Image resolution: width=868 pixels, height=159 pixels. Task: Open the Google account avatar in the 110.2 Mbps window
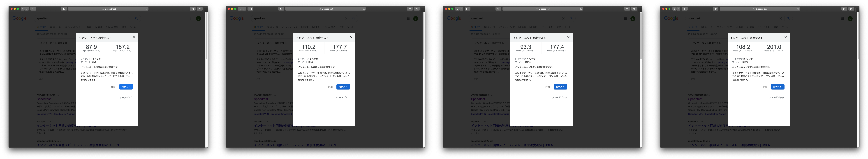pos(416,18)
